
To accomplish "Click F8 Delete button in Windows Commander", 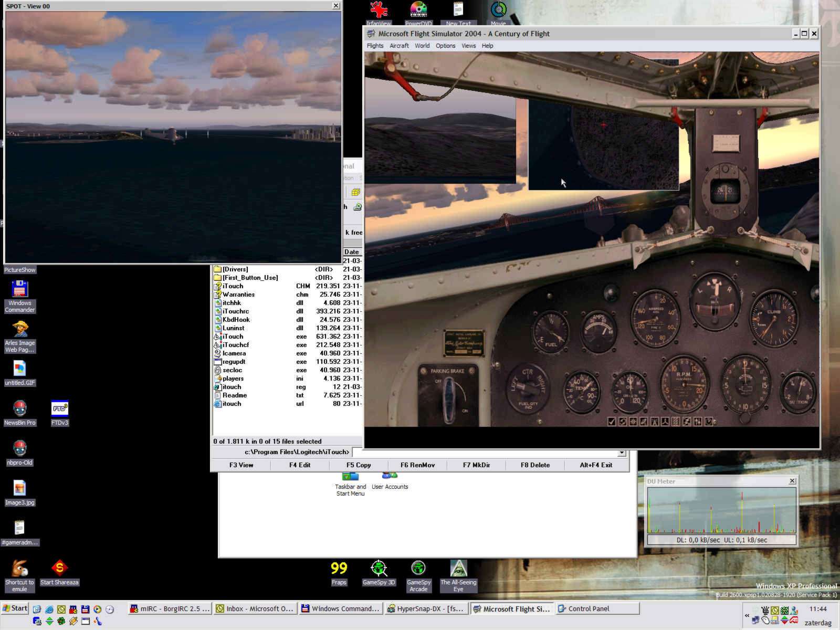I will (535, 465).
